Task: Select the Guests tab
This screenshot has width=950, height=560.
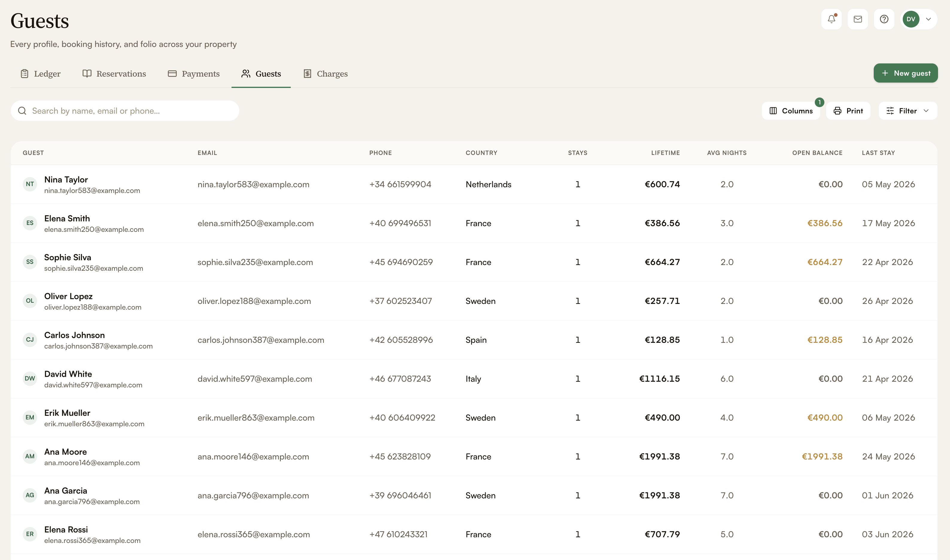Action: pyautogui.click(x=261, y=74)
